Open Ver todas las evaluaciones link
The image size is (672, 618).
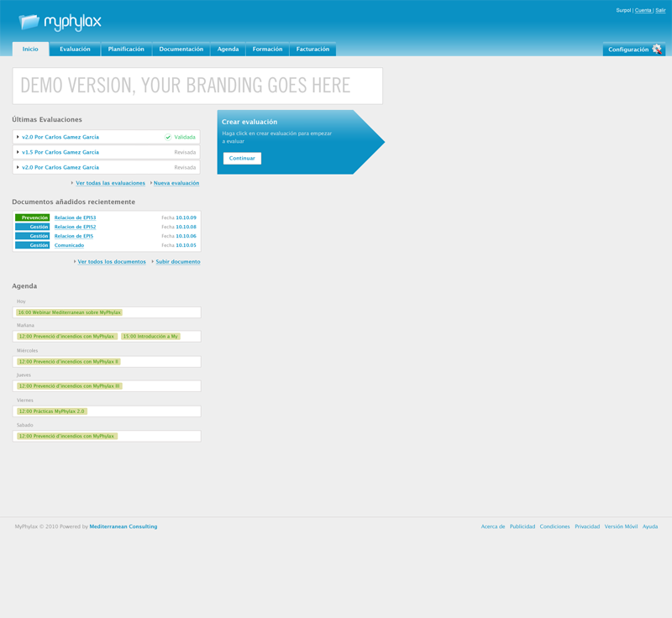click(110, 183)
